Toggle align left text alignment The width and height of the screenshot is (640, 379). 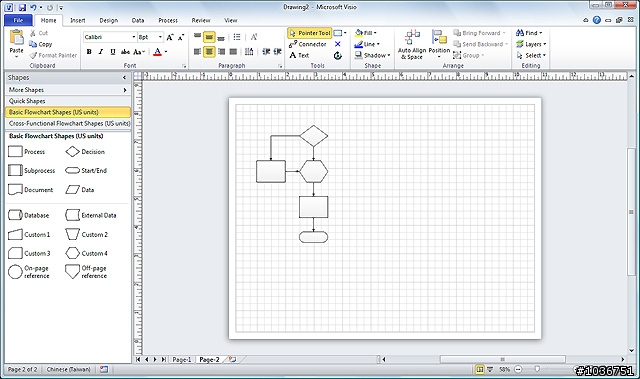(198, 52)
